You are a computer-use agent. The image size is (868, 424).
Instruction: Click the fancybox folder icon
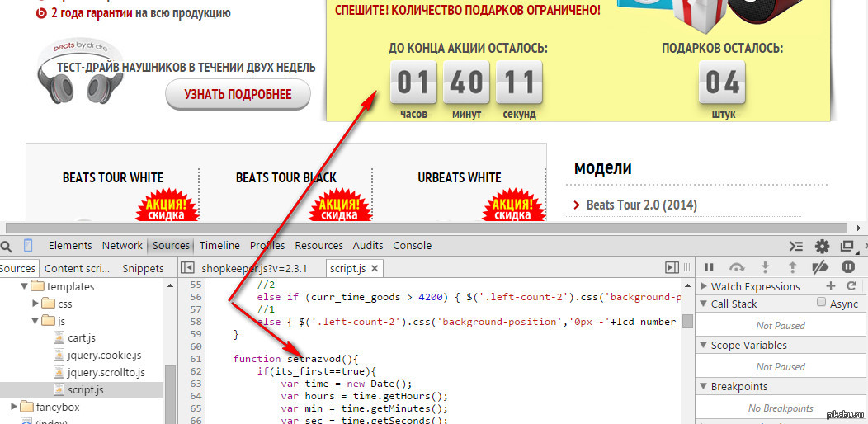26,407
